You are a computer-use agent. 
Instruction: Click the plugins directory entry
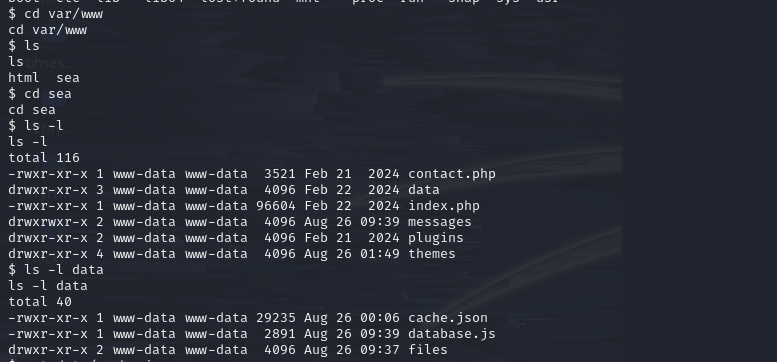[436, 238]
